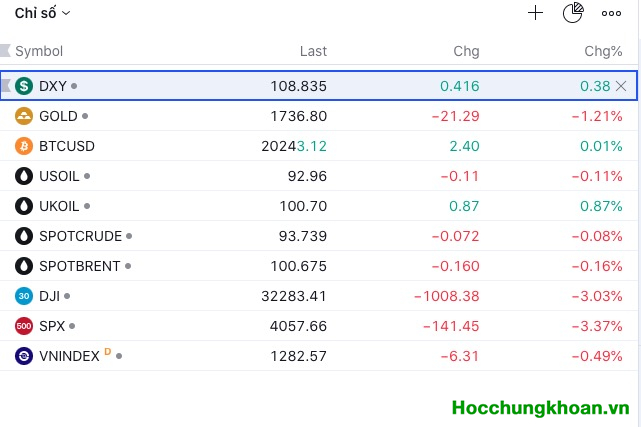Click the plus icon to add symbol
This screenshot has width=641, height=427.
(535, 13)
